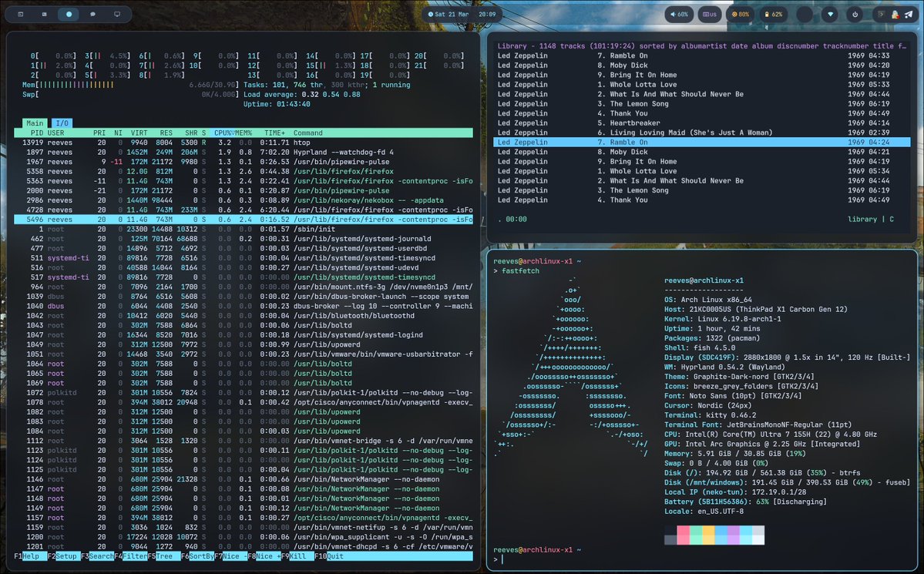The image size is (924, 574).
Task: Click the 'fastfetch' command text in terminal
Action: (x=519, y=271)
